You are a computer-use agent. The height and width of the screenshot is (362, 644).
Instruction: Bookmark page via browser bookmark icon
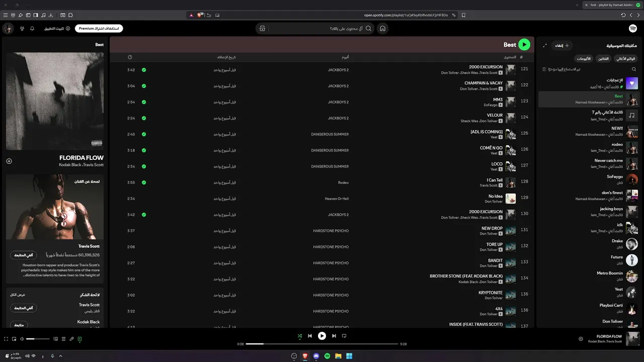tap(463, 15)
